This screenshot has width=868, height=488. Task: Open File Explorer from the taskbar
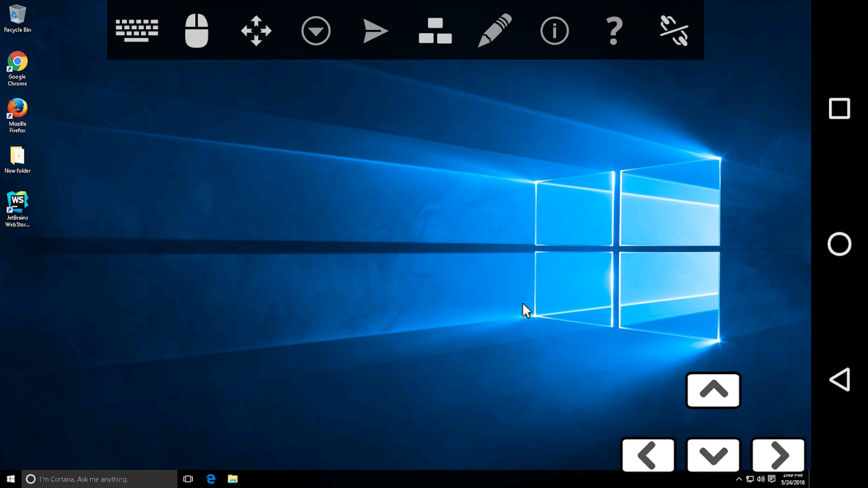[x=233, y=479]
